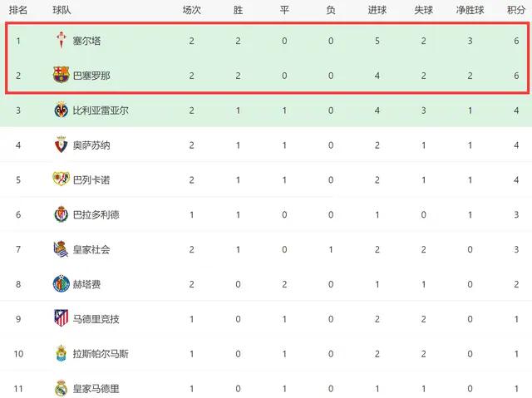Viewport: 532px width, 398px height.
Task: Open the Real Valladolid crest
Action: pyautogui.click(x=61, y=214)
